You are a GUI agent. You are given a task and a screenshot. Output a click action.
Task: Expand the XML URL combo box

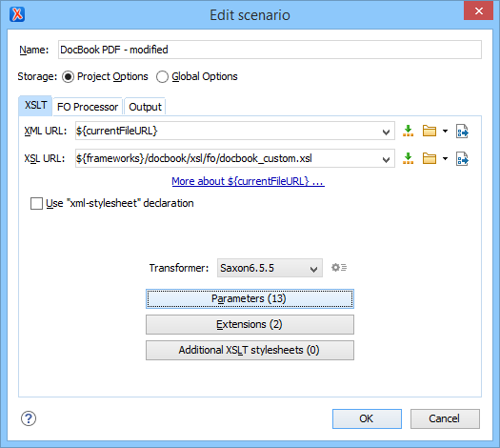pyautogui.click(x=386, y=132)
